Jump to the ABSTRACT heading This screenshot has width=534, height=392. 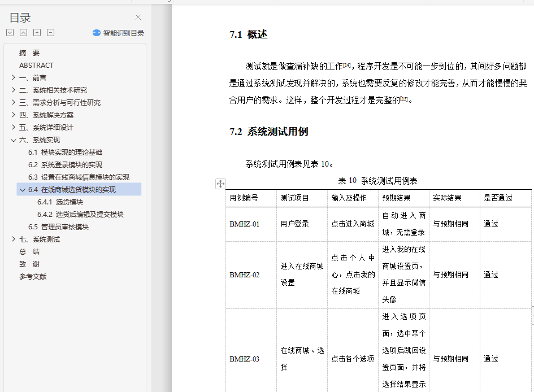(36, 66)
